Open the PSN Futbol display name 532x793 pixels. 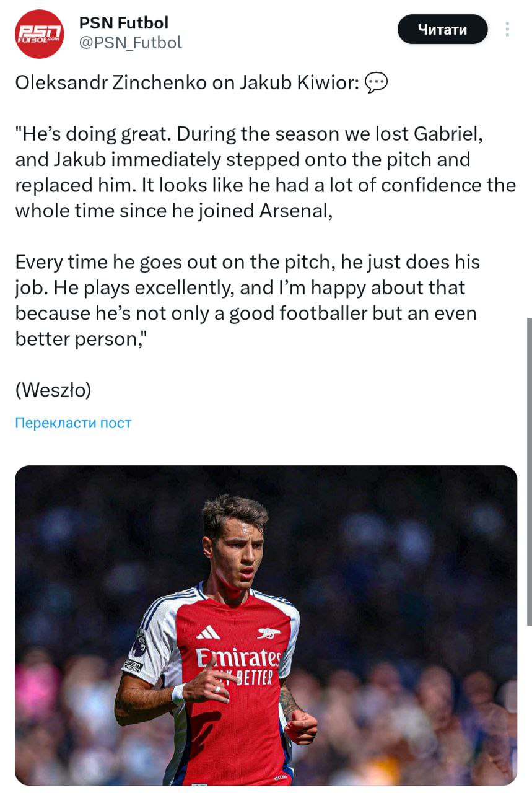(124, 23)
